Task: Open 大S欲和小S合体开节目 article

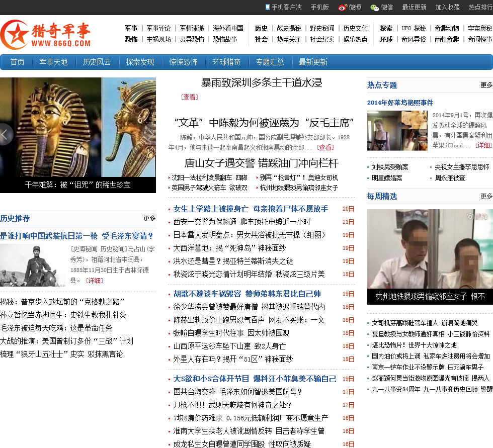Action: (x=255, y=379)
